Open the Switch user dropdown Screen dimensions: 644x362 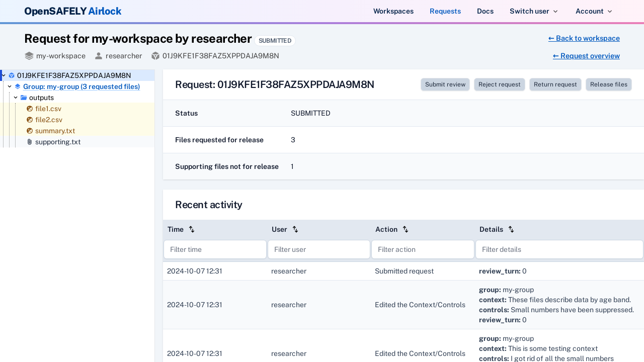click(x=533, y=11)
